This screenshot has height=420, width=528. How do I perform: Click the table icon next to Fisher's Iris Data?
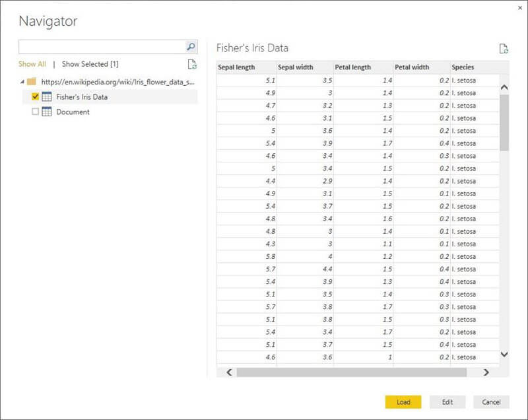click(47, 96)
